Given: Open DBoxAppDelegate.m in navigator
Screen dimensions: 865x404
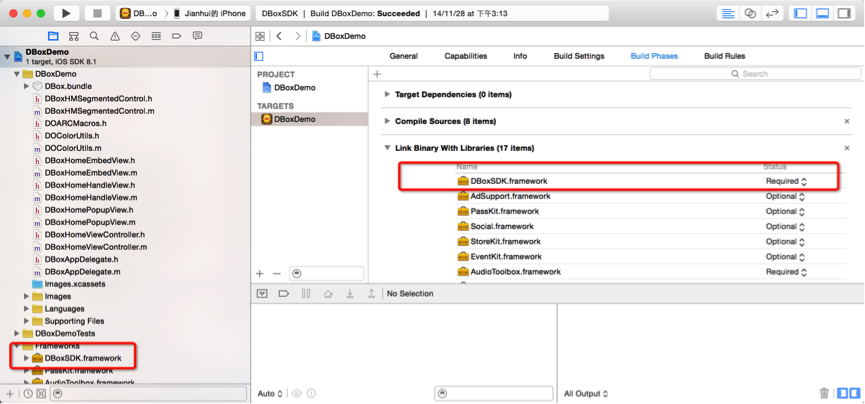Looking at the screenshot, I should tap(82, 272).
